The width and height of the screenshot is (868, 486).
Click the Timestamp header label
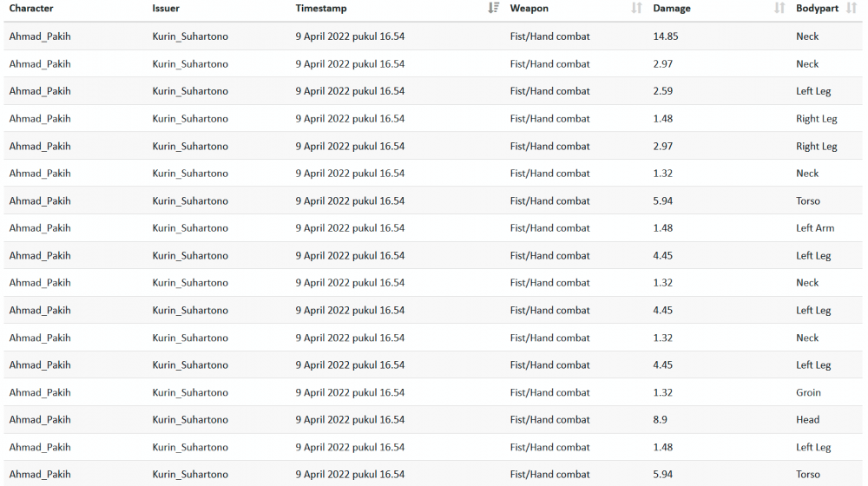point(321,9)
